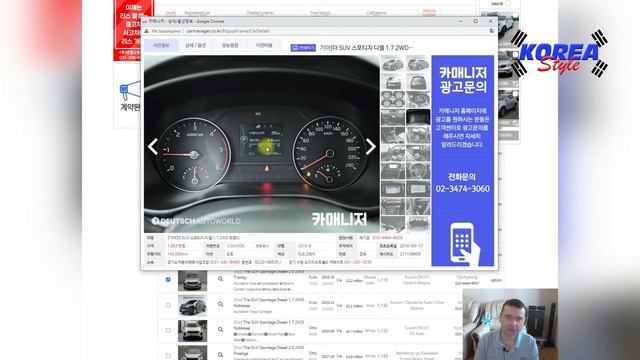Image resolution: width=640 pixels, height=360 pixels.
Task: Click the blue link beside the vehicle number
Action: (x=262, y=246)
